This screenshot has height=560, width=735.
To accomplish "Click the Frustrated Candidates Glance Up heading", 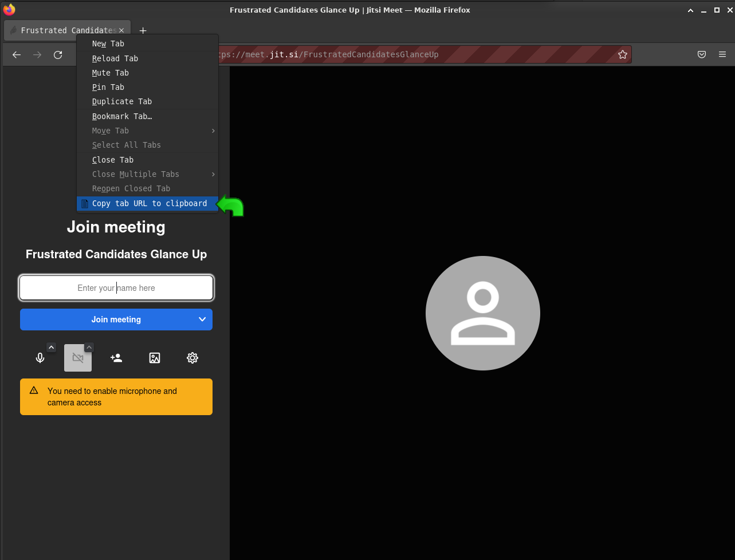I will tap(116, 254).
